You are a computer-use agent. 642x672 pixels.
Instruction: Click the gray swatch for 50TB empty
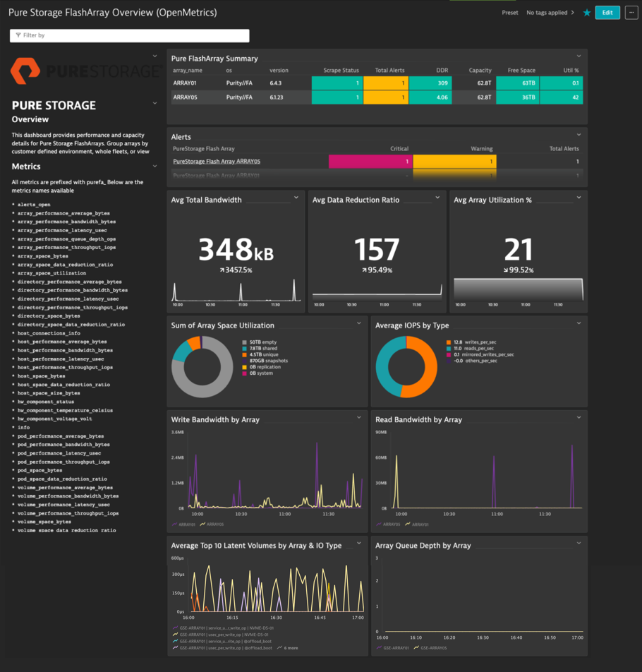coord(245,342)
